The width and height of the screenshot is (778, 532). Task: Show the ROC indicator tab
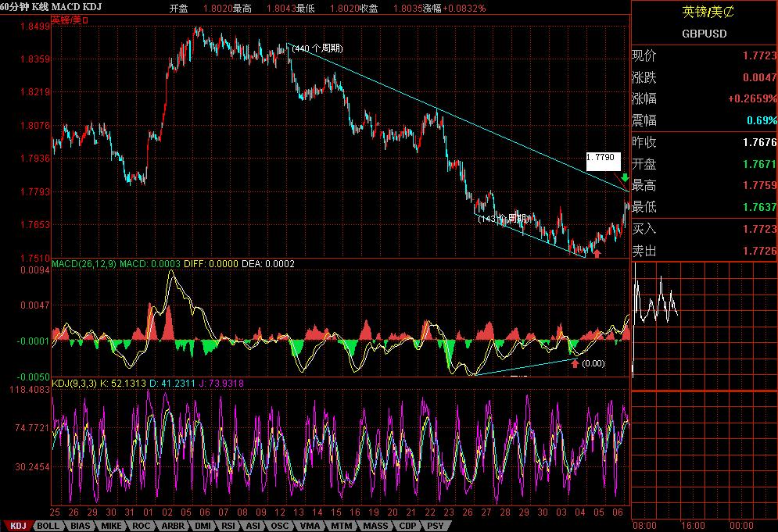(142, 527)
